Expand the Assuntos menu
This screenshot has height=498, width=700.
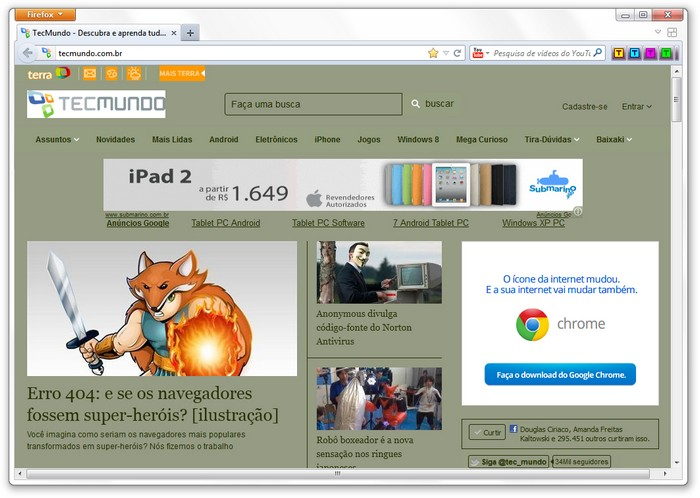point(57,140)
